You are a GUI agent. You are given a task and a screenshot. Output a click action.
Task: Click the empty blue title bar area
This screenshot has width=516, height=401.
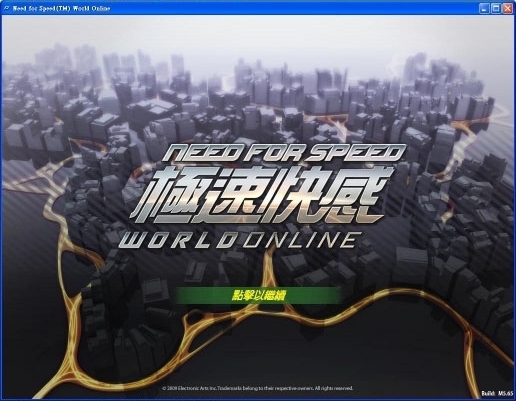point(293,8)
